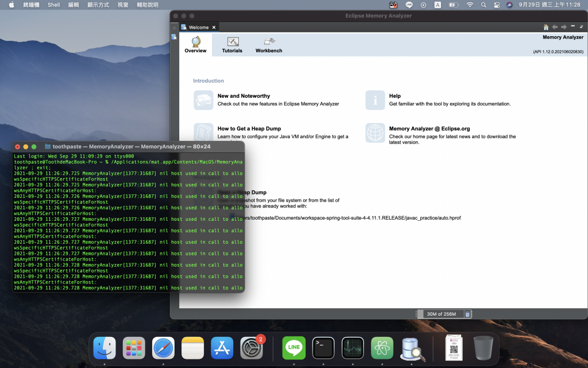This screenshot has width=588, height=368.
Task: Switch to Memory Analyzer Dock icon
Action: (411, 348)
